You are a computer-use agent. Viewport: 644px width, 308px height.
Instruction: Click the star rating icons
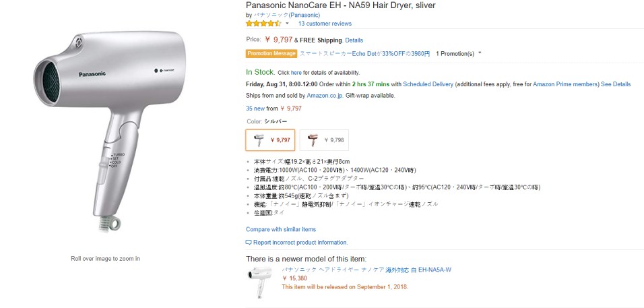(263, 24)
